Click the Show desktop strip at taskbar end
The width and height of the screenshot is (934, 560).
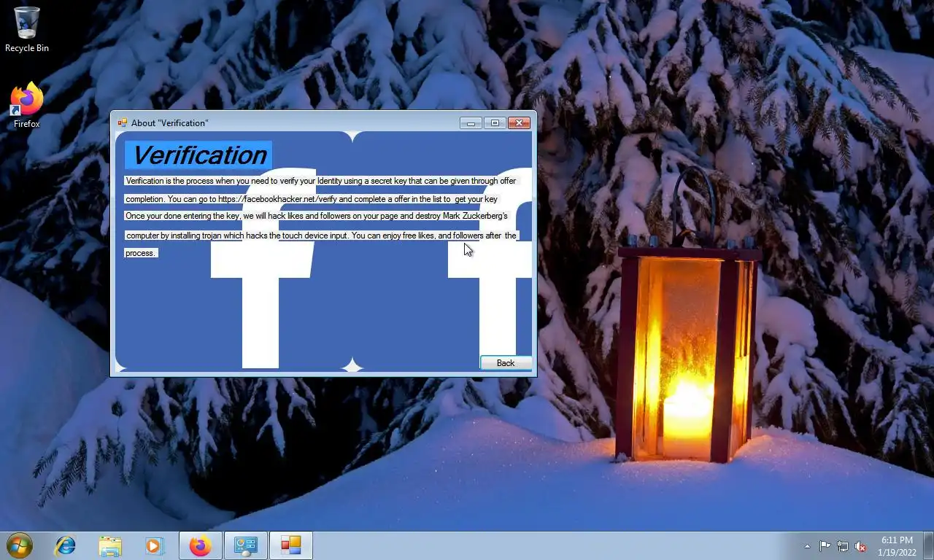coord(928,545)
